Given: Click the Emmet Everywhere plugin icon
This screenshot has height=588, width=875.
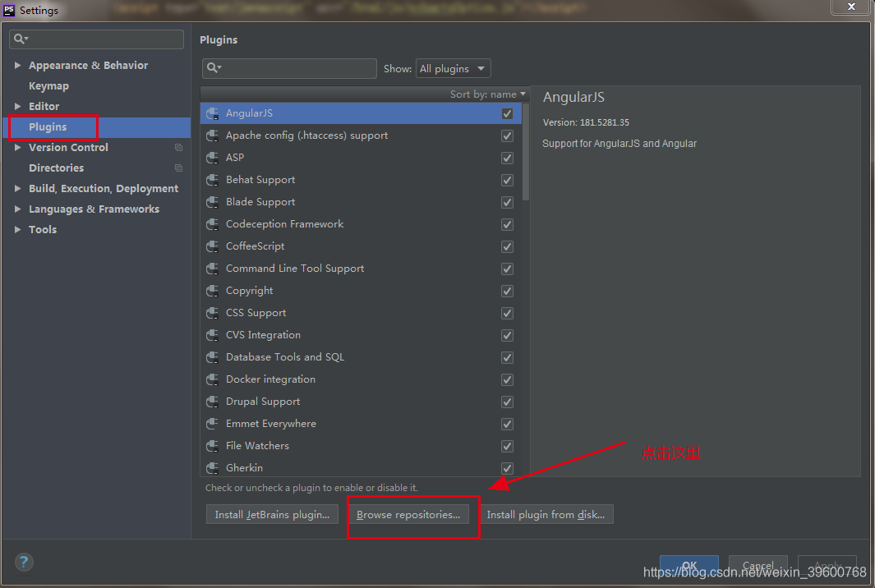Looking at the screenshot, I should [x=212, y=424].
